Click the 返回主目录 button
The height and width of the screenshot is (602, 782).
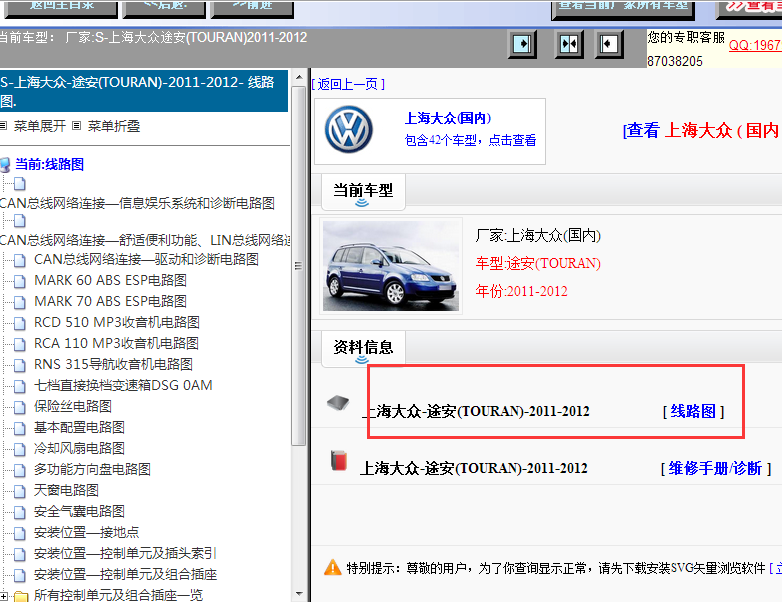[61, 8]
